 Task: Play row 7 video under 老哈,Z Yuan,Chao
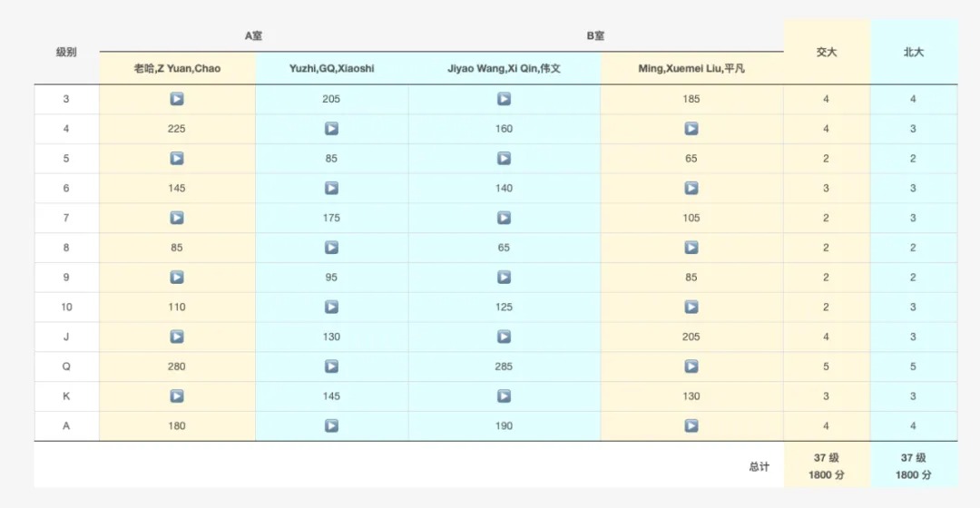pyautogui.click(x=177, y=218)
